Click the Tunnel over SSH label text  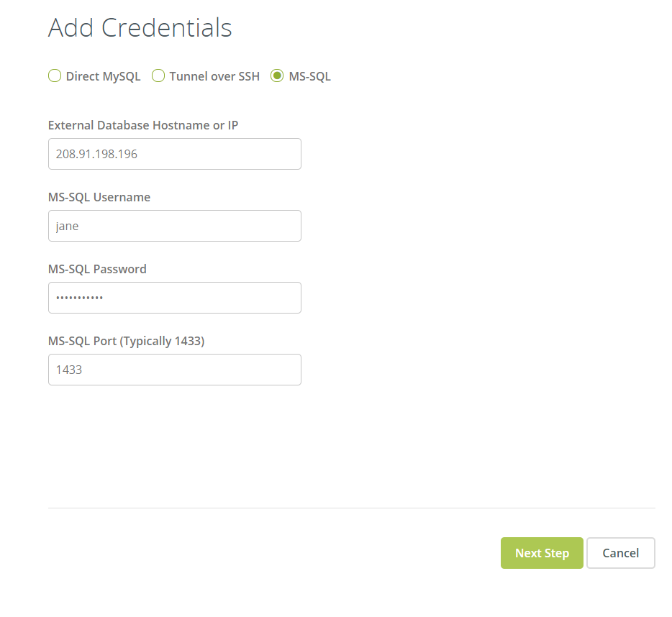pos(214,76)
